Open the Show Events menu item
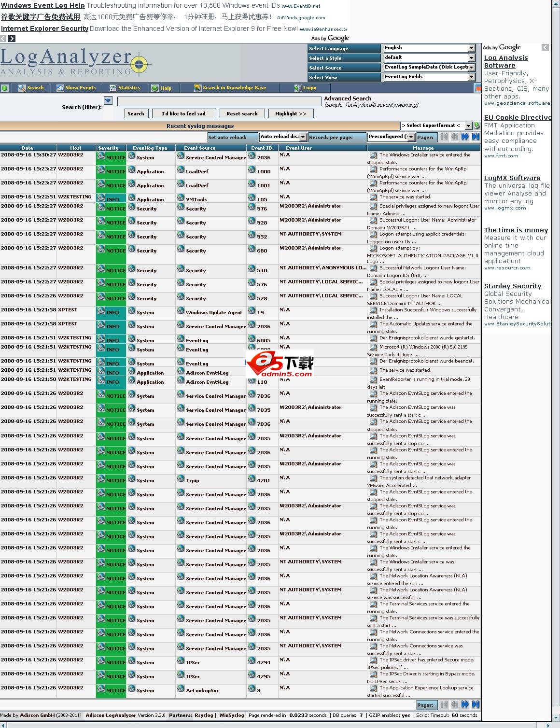Image resolution: width=560 pixels, height=728 pixels. coord(76,88)
